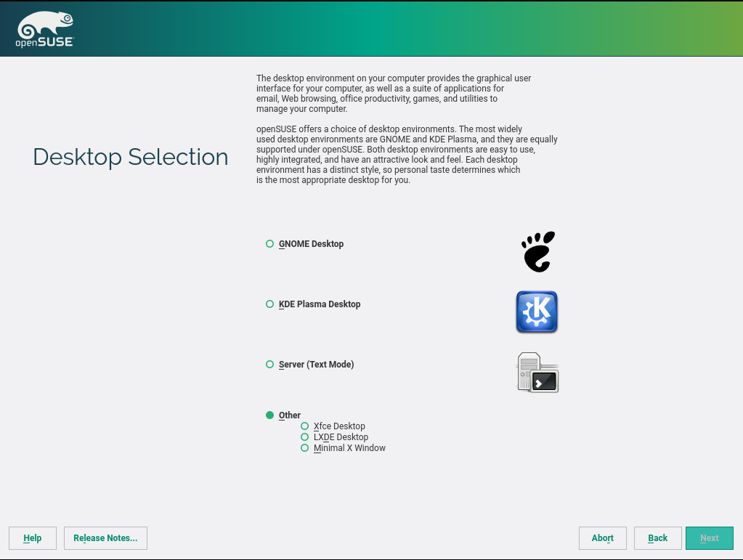743x560 pixels.
Task: Open the Help button
Action: 33,538
